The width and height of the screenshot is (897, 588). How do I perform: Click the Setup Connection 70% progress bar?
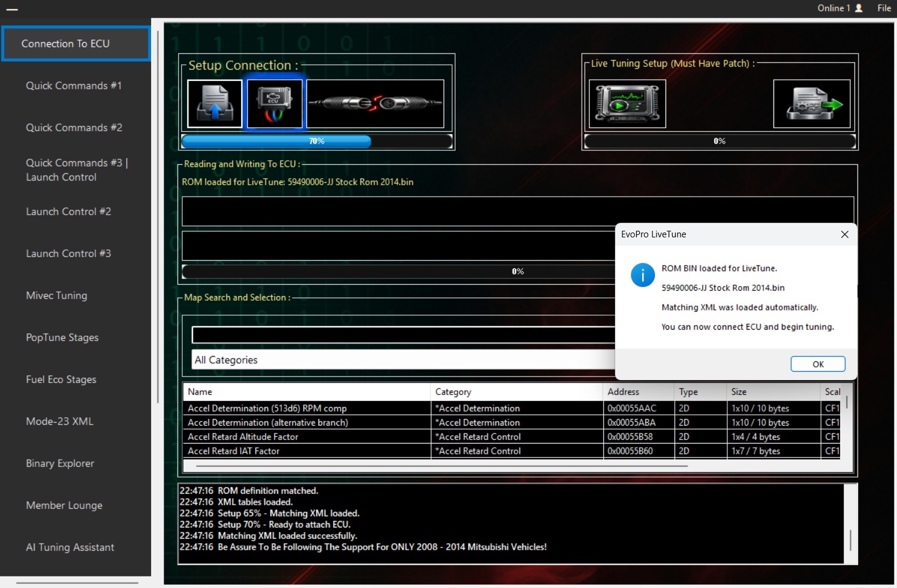point(317,141)
